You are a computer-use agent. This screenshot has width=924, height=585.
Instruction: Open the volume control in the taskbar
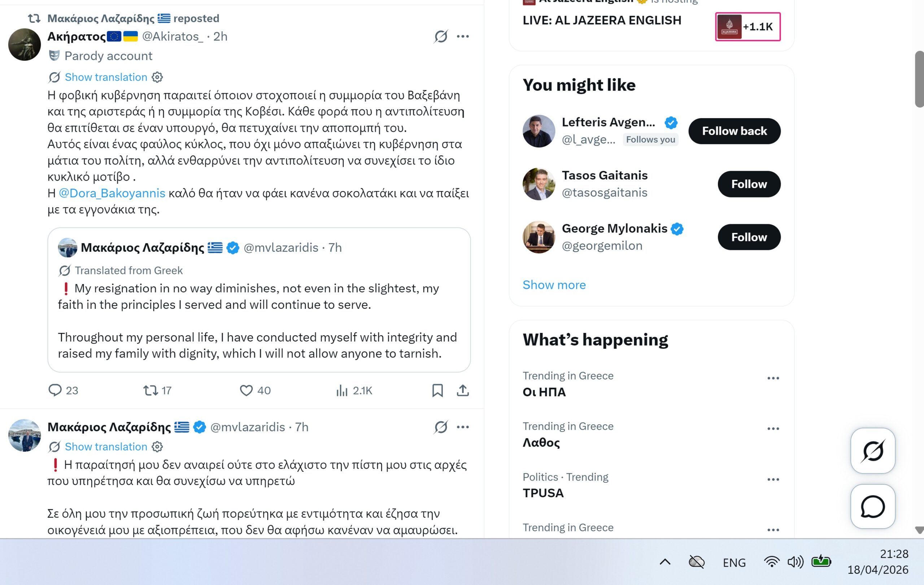pyautogui.click(x=795, y=562)
